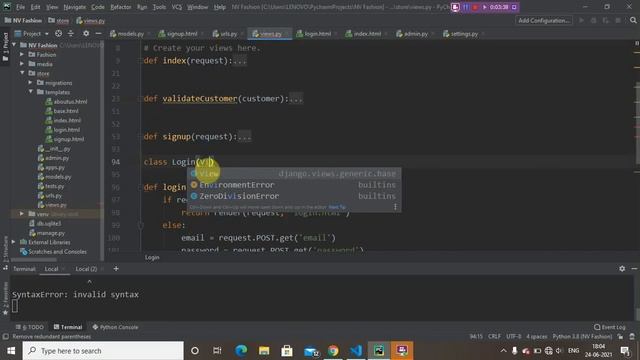Open the File menu
This screenshot has height=360, width=640.
pos(20,7)
